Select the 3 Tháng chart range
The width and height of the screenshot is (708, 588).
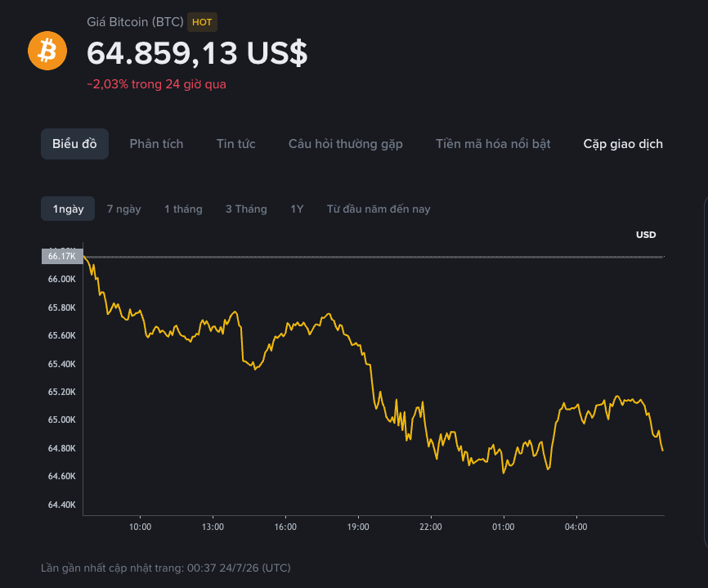[x=246, y=209]
